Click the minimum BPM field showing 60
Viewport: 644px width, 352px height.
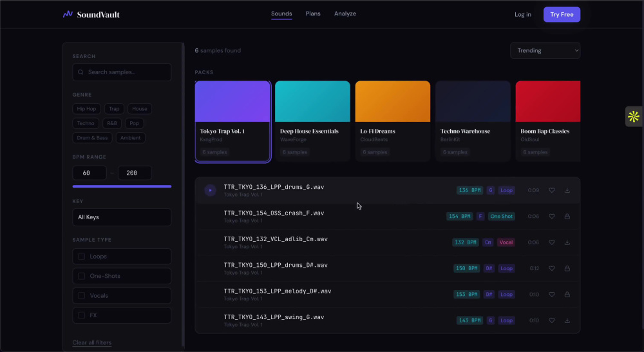pyautogui.click(x=90, y=173)
